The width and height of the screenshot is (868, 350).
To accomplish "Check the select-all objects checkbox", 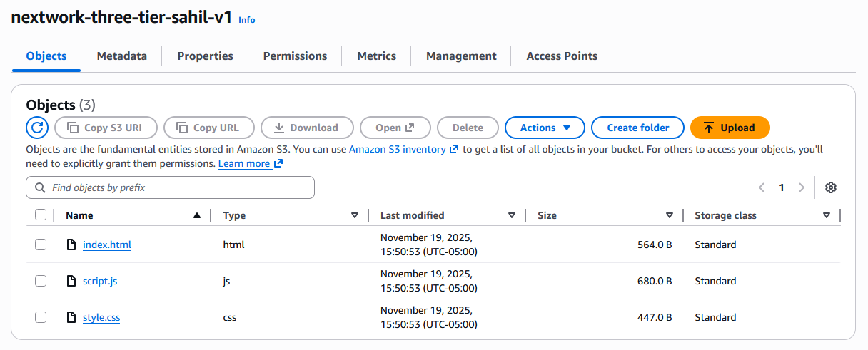I will click(41, 215).
